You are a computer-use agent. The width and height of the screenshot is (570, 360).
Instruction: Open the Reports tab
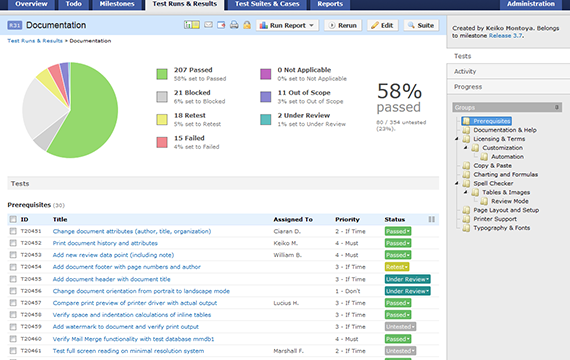(x=330, y=4)
